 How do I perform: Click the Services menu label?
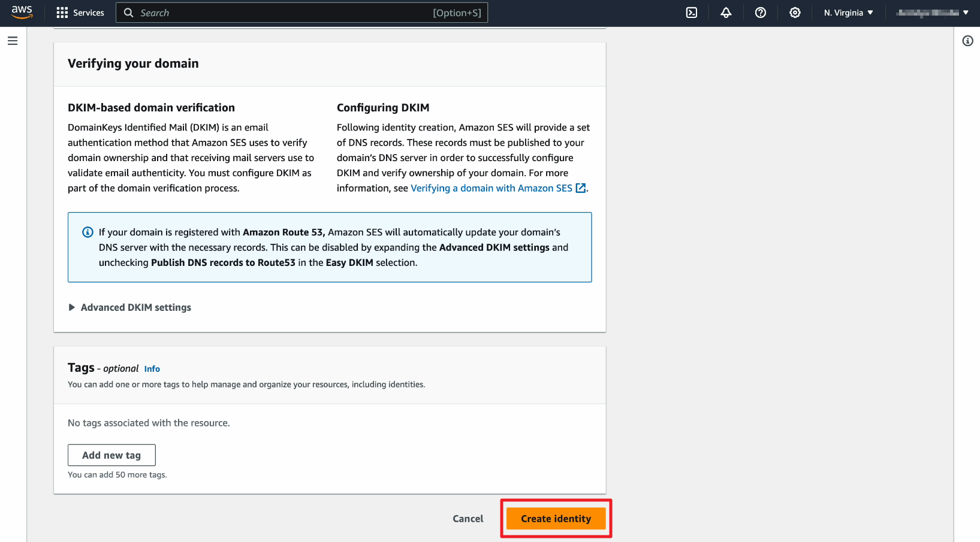89,13
